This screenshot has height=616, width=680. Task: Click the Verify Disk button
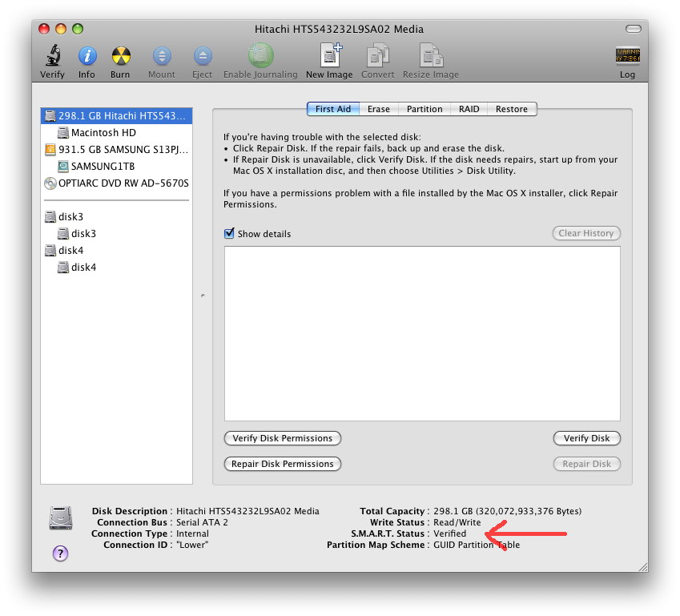pos(587,438)
